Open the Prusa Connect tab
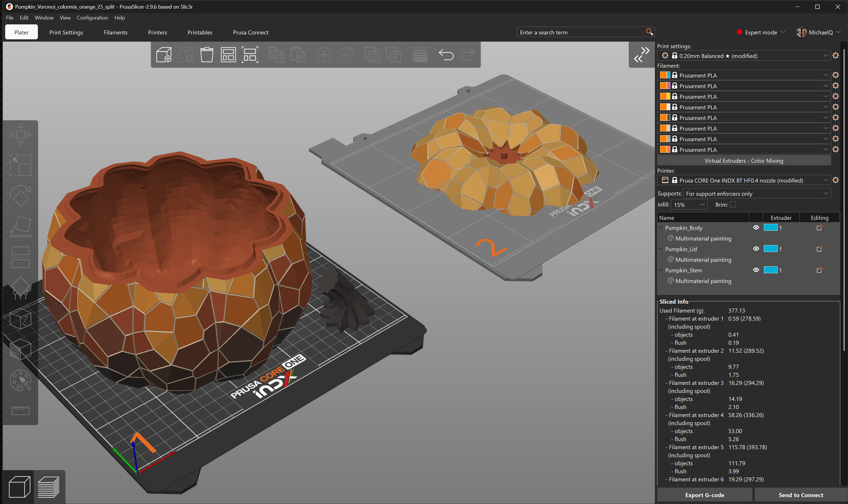The width and height of the screenshot is (848, 504). click(251, 32)
